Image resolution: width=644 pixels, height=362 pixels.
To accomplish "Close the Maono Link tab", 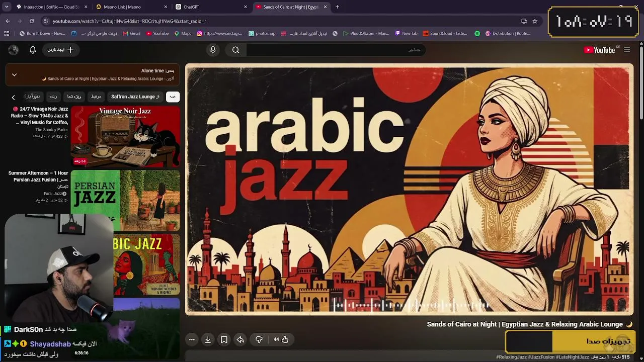I will [166, 7].
